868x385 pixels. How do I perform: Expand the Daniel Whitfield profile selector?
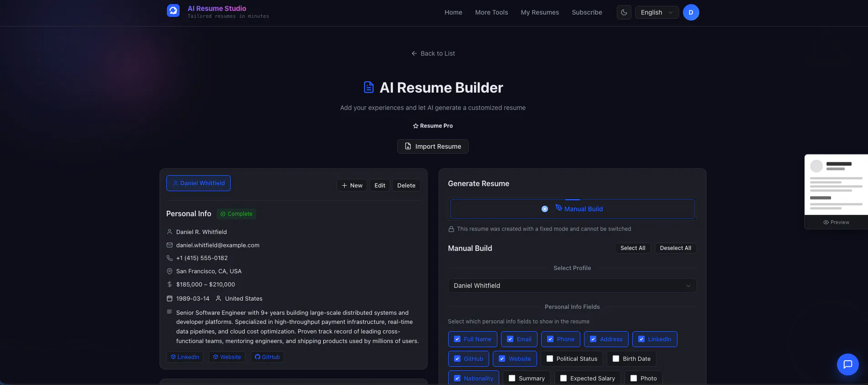572,286
